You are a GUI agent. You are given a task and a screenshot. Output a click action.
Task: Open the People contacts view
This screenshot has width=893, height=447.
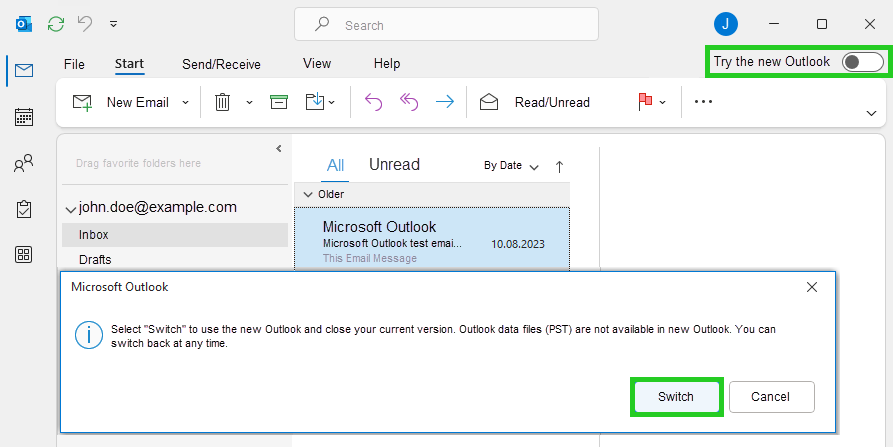click(x=24, y=163)
